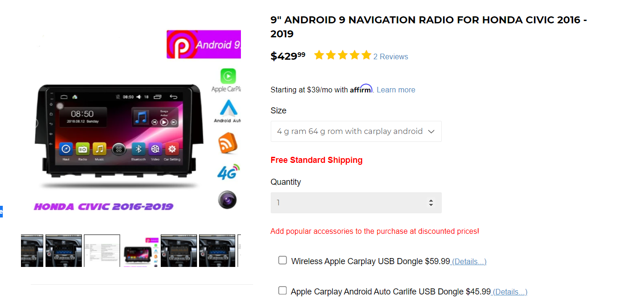Image resolution: width=644 pixels, height=301 pixels.
Task: Click the blue 4G icon
Action: tap(228, 172)
